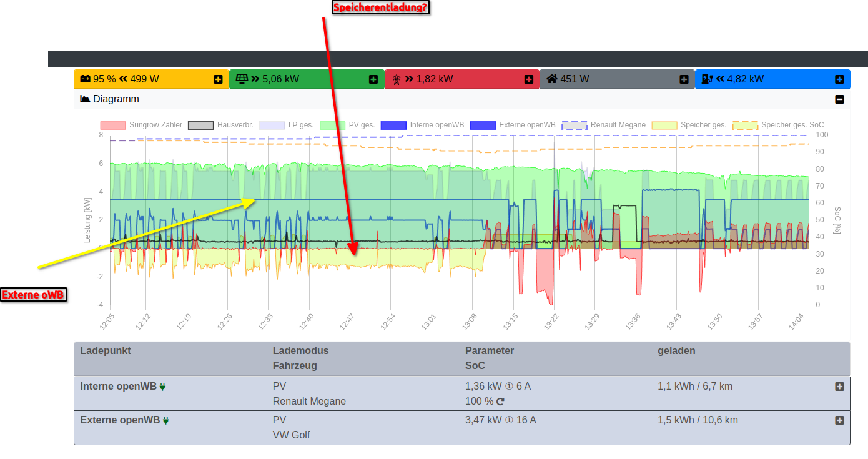Expand the Interne openWB row details
The width and height of the screenshot is (868, 459).
pos(840,387)
